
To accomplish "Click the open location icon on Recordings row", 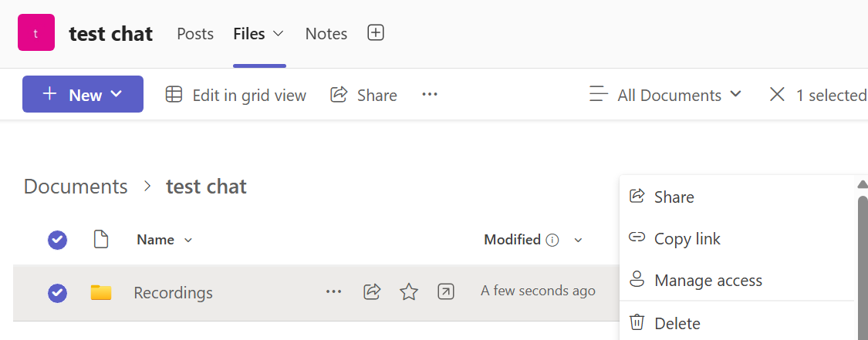I will coord(445,291).
